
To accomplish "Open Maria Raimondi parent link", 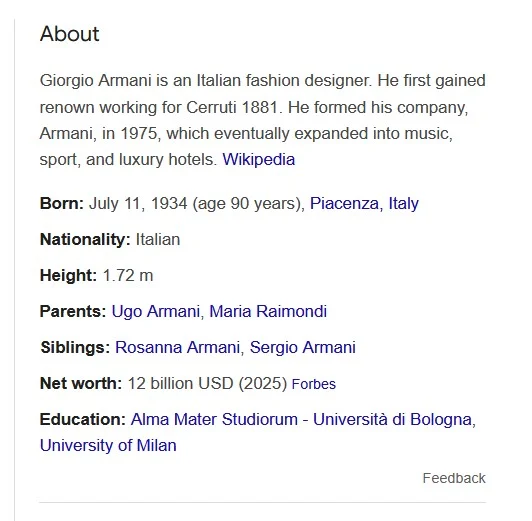I will (x=268, y=311).
